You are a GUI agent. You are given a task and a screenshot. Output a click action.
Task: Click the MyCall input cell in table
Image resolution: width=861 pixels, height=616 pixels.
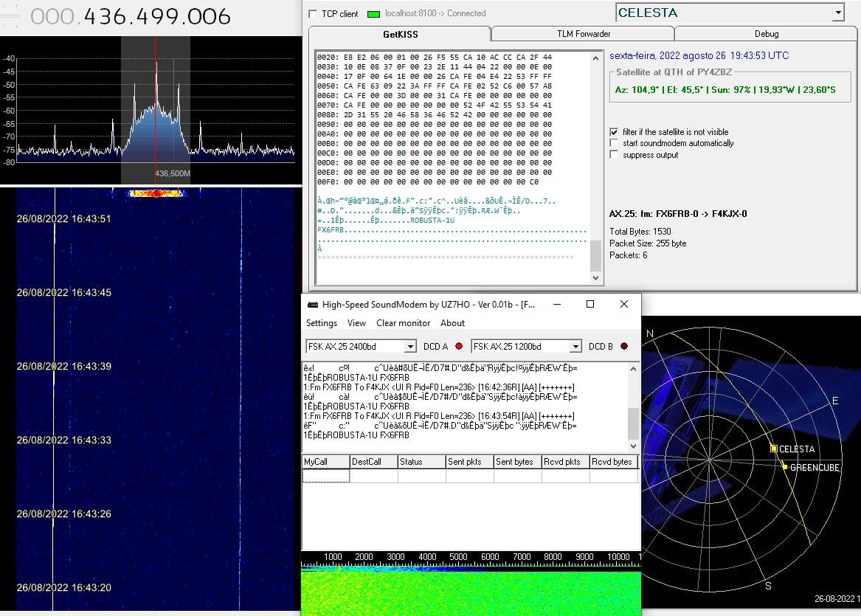click(x=325, y=476)
